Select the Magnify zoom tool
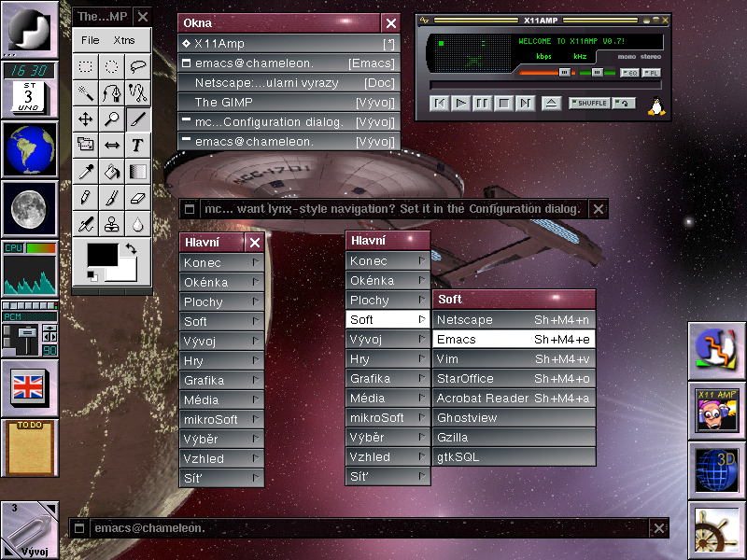 [x=112, y=119]
